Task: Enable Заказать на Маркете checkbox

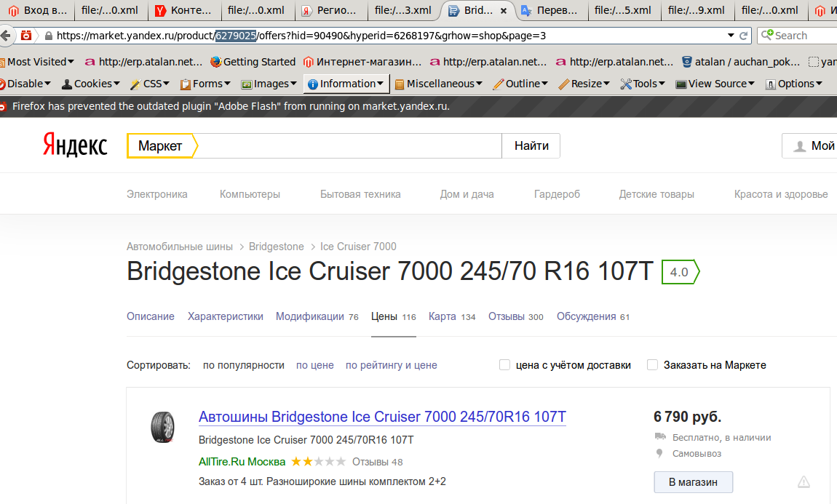Action: point(652,365)
